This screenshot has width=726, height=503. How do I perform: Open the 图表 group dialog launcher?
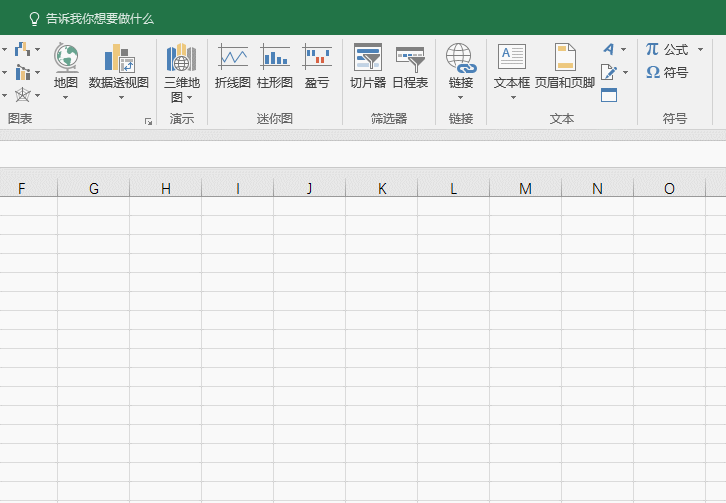point(148,121)
